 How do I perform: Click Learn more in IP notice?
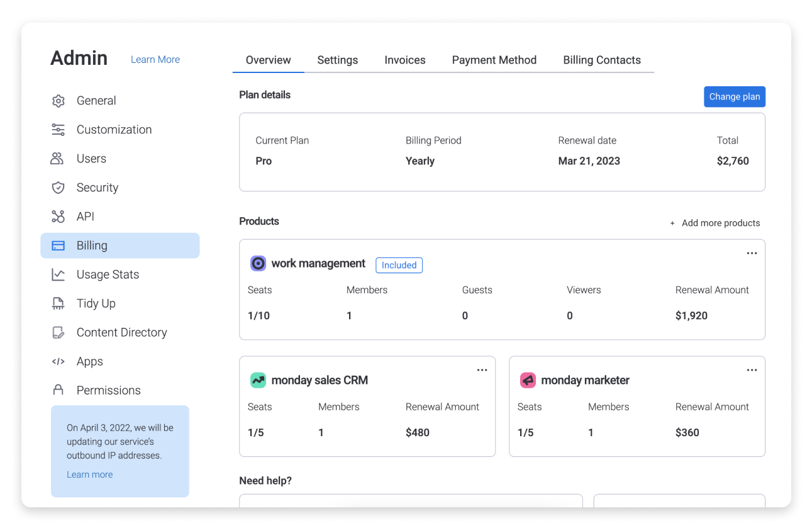90,475
